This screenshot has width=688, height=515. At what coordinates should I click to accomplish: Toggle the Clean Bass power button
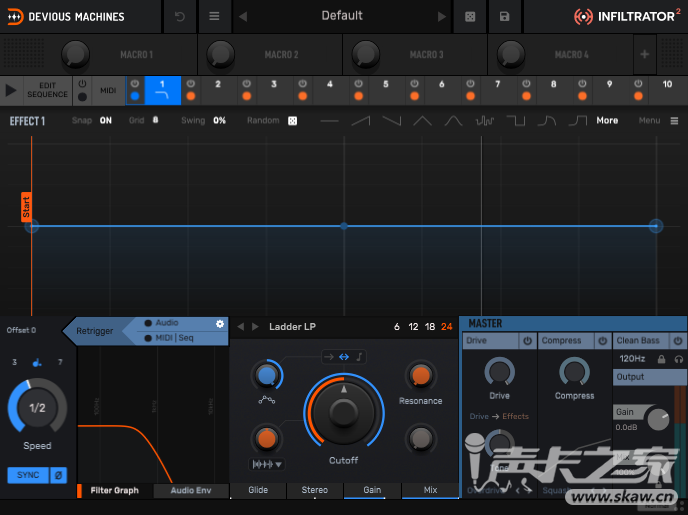678,340
